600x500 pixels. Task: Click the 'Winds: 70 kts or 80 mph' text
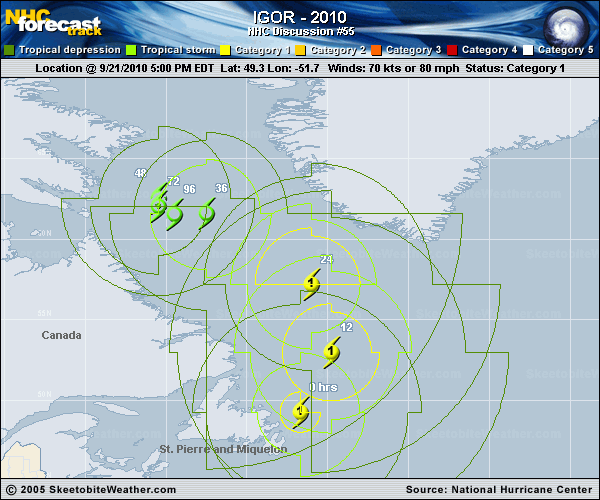click(393, 68)
